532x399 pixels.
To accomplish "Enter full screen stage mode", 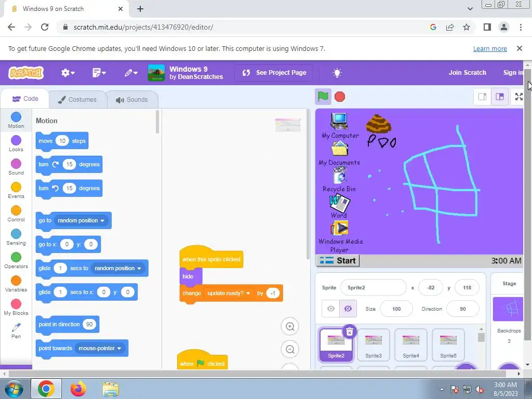I will [x=518, y=97].
